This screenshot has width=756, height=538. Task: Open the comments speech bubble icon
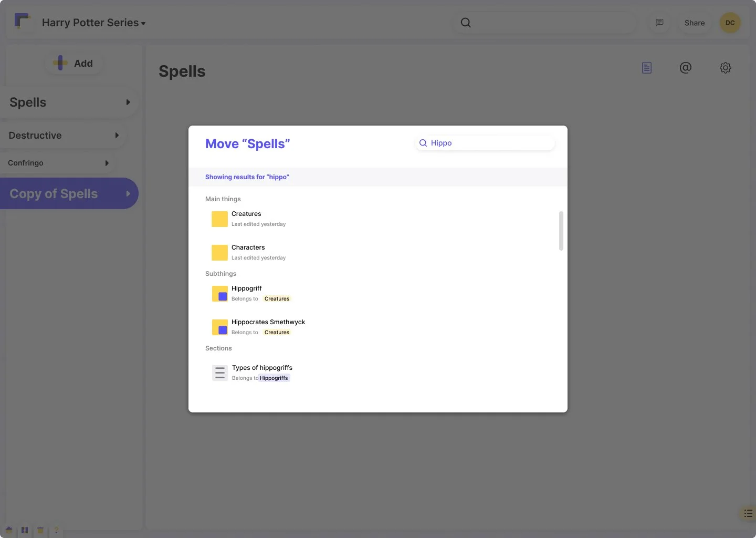click(x=659, y=23)
